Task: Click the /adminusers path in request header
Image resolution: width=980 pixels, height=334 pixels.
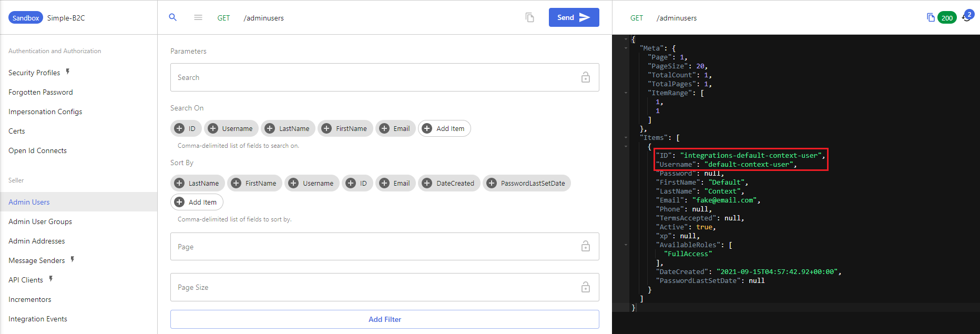Action: click(263, 18)
